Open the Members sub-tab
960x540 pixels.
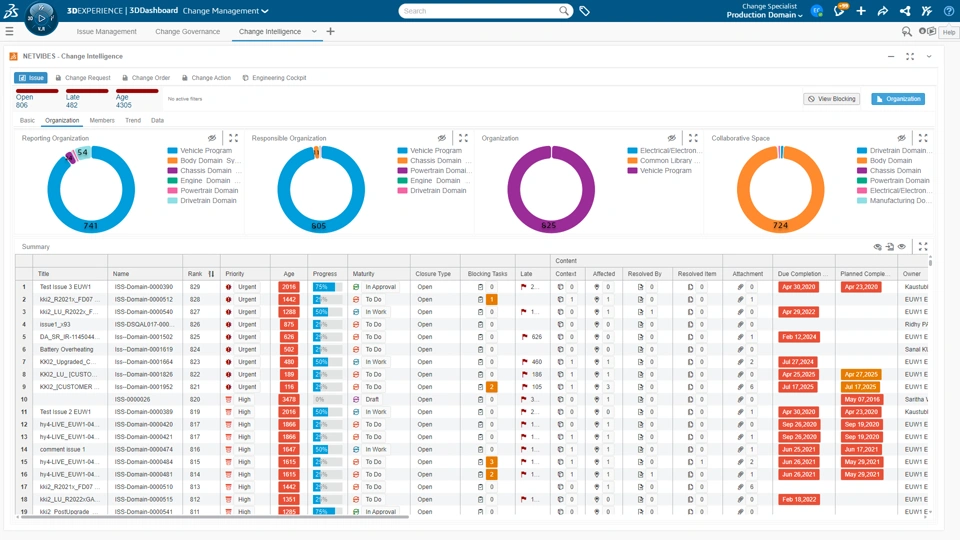pos(102,120)
